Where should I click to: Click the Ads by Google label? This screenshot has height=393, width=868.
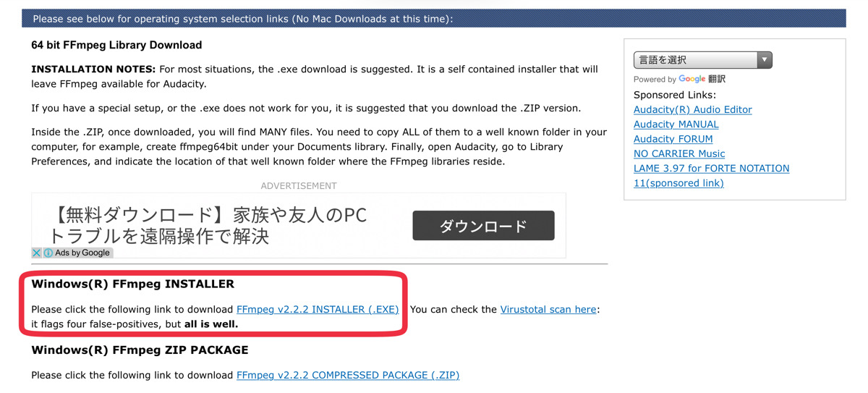click(82, 253)
